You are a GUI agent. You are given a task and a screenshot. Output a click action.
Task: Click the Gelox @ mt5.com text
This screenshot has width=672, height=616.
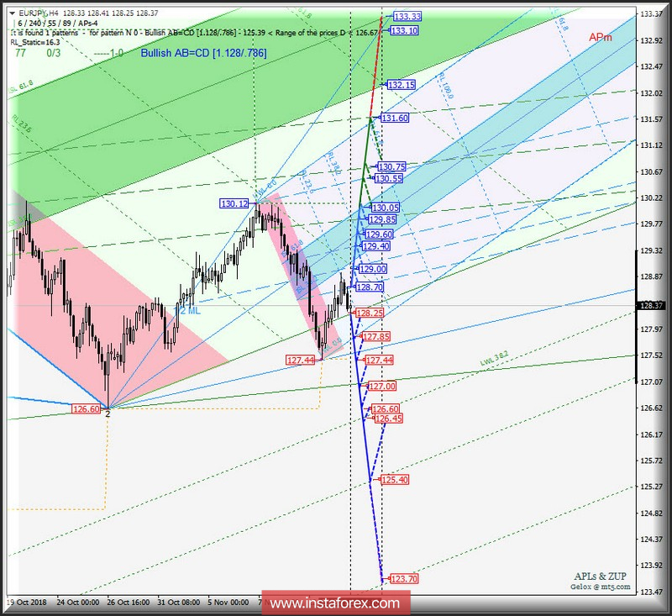click(600, 587)
